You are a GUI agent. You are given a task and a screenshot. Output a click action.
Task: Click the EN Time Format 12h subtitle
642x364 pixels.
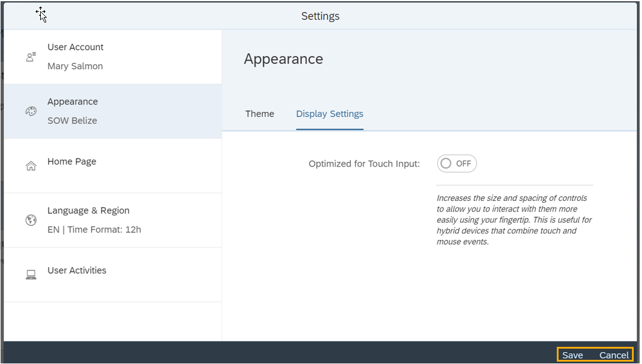94,229
